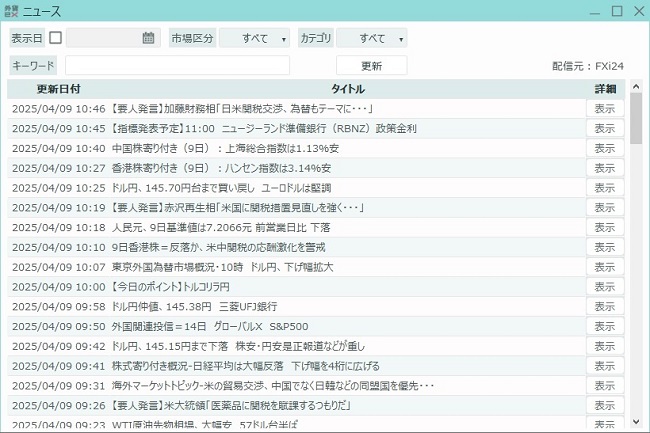Select the 東京外国為替市場概況・10時 headline
650x433 pixels.
point(223,267)
